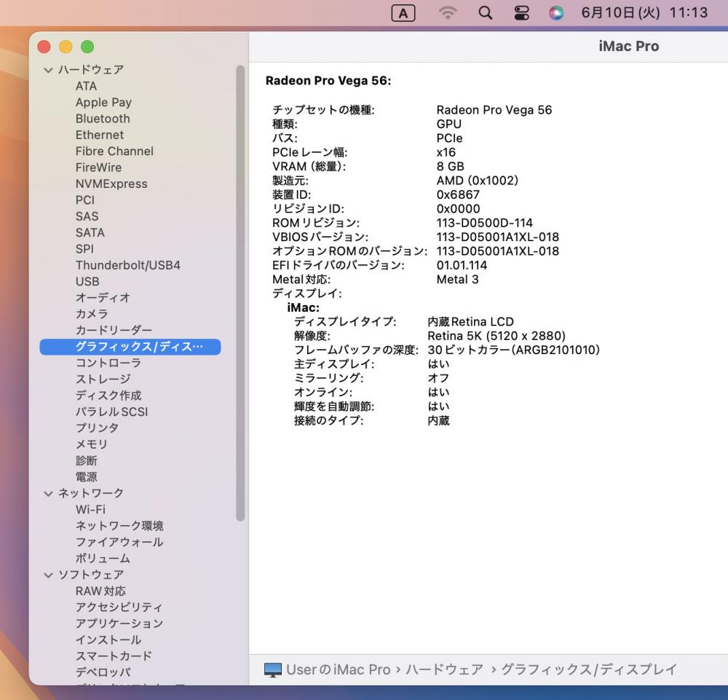Image resolution: width=728 pixels, height=700 pixels.
Task: Select Apple Pay in the sidebar
Action: (x=103, y=102)
